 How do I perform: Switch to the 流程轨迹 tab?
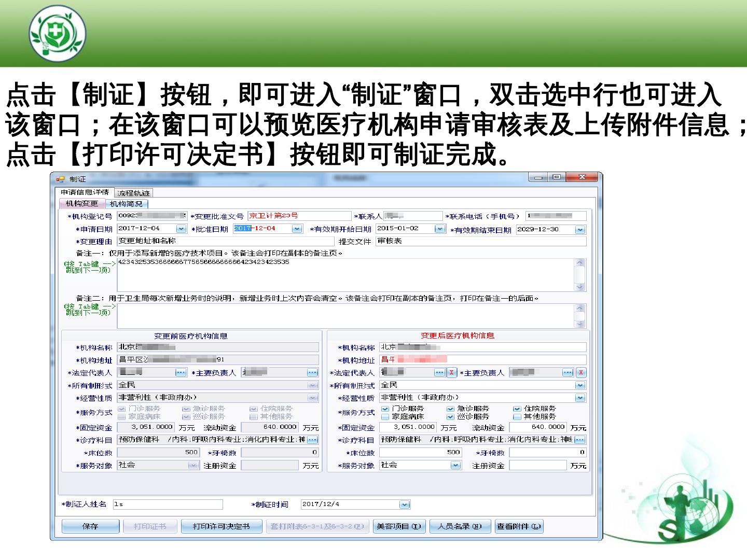pyautogui.click(x=133, y=193)
